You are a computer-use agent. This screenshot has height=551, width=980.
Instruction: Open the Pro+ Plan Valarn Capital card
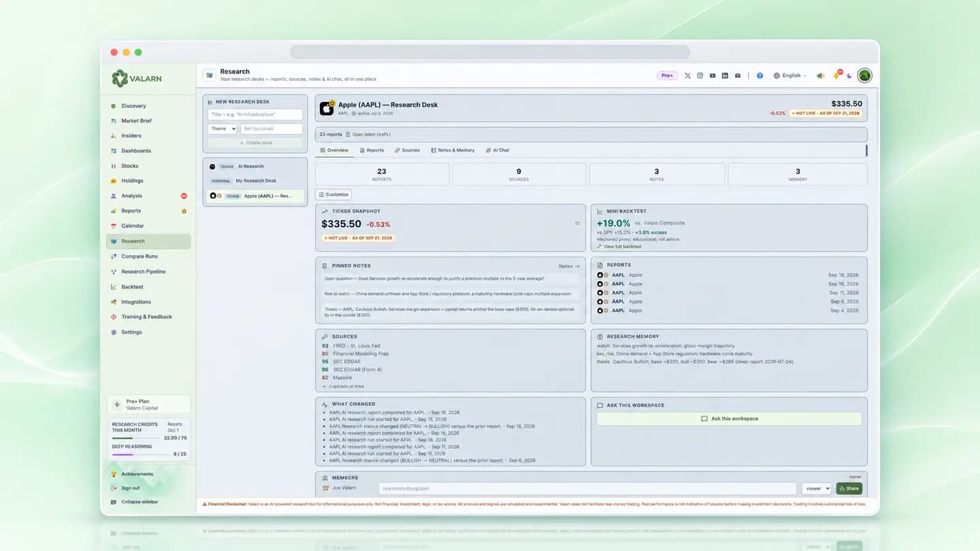[149, 404]
